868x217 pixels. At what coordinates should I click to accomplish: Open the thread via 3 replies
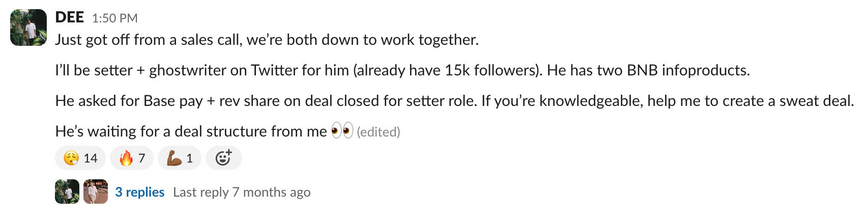tap(139, 192)
